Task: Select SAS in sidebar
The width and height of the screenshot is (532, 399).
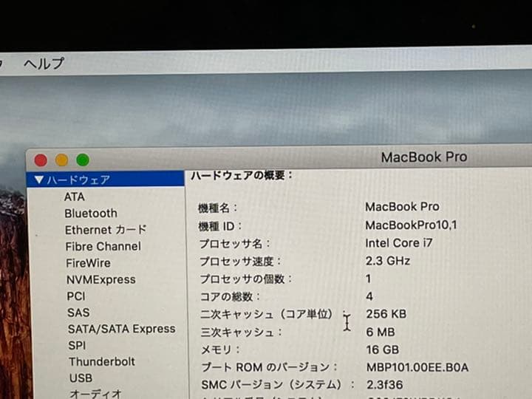Action: [x=78, y=313]
